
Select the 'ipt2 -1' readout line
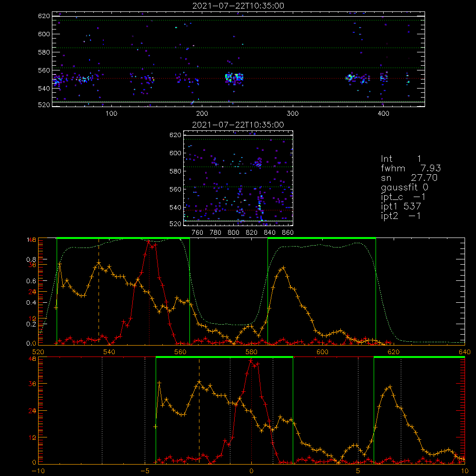(401, 216)
